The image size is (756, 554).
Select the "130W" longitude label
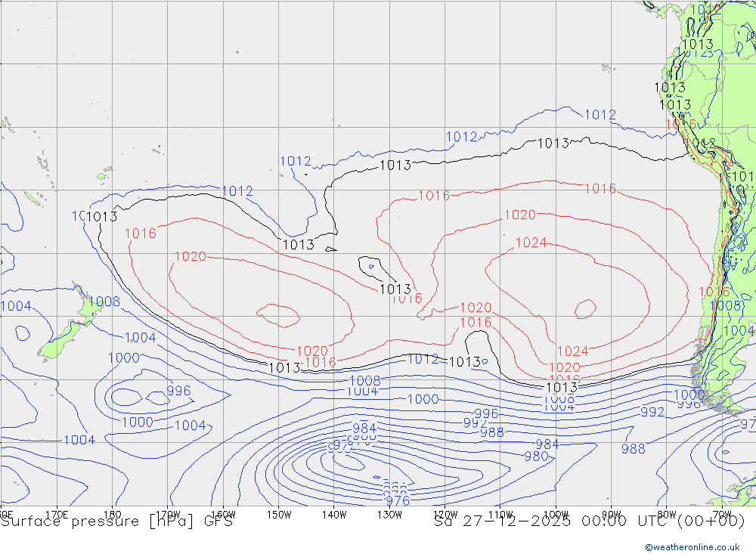click(x=389, y=515)
